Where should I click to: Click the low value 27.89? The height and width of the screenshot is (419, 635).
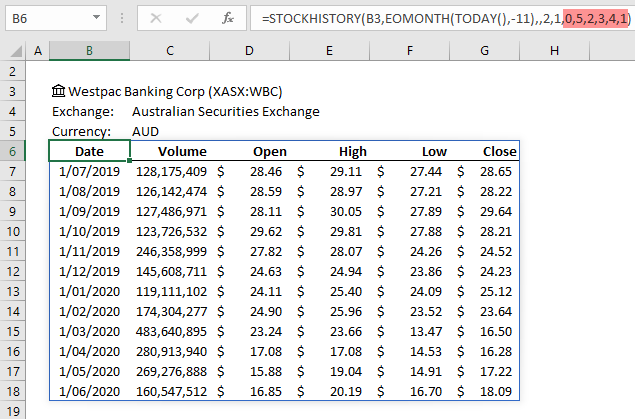tap(426, 211)
